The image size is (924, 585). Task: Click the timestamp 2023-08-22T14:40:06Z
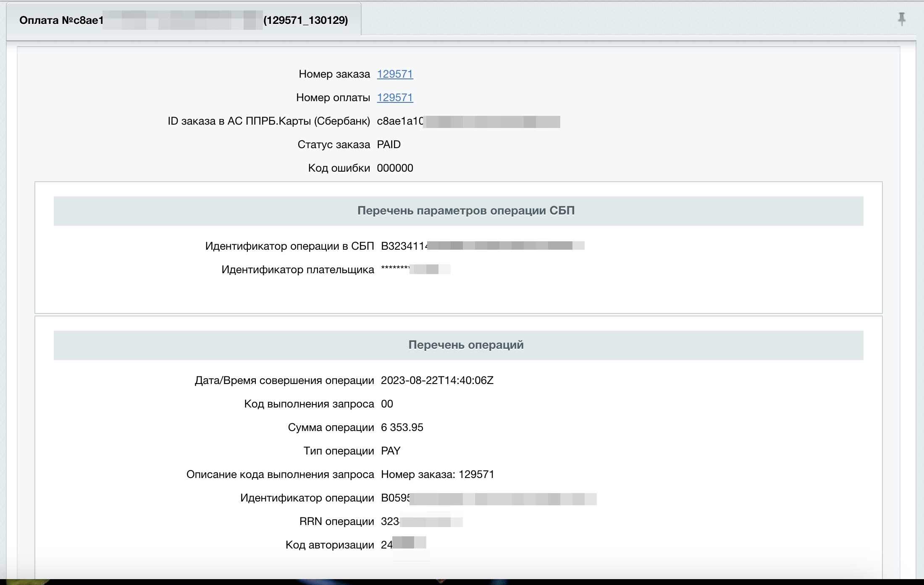click(x=437, y=380)
